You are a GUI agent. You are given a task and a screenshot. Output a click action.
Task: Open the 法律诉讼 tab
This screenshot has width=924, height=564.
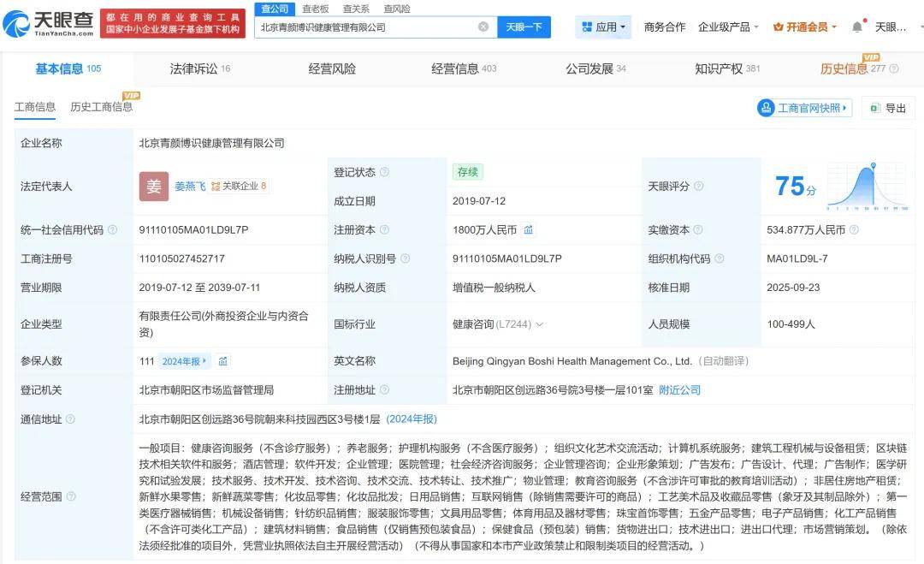[x=199, y=69]
